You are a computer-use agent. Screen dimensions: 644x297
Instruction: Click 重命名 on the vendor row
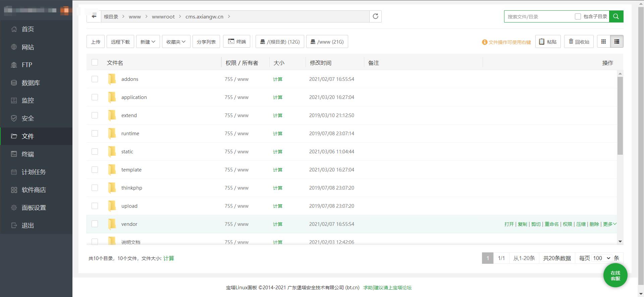pyautogui.click(x=552, y=224)
